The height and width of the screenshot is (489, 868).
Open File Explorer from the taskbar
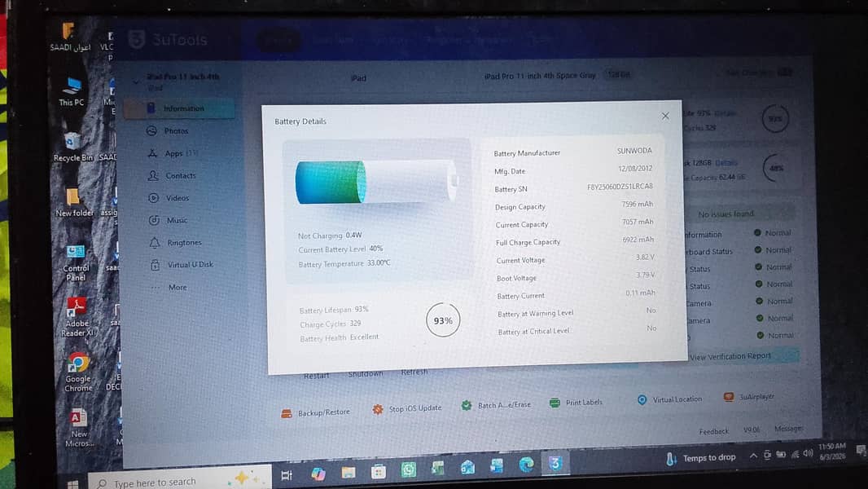(349, 473)
